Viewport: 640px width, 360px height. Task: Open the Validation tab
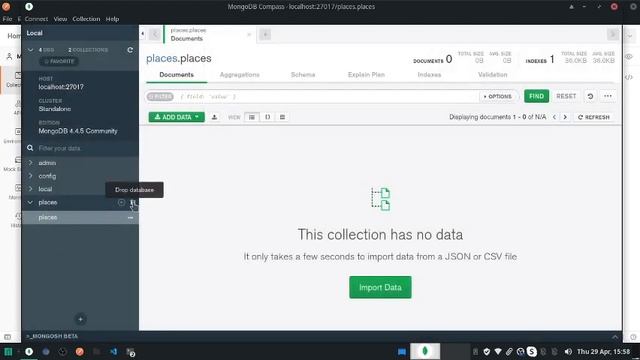point(492,75)
